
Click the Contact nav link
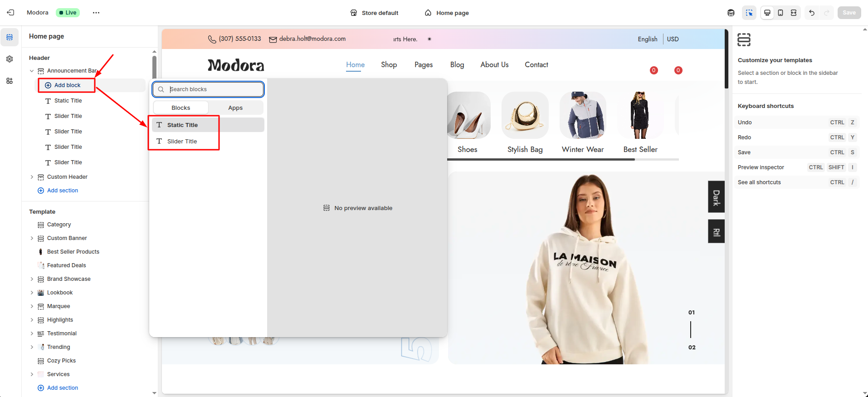(x=536, y=65)
